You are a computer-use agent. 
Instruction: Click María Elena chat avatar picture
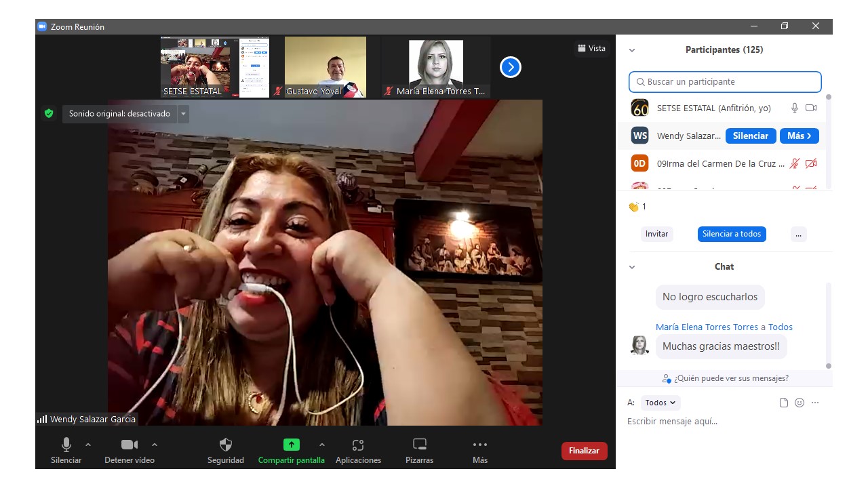[x=639, y=346]
